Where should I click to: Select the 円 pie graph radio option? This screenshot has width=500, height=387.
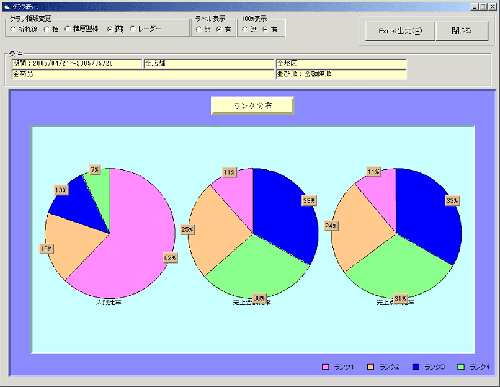tap(115, 29)
